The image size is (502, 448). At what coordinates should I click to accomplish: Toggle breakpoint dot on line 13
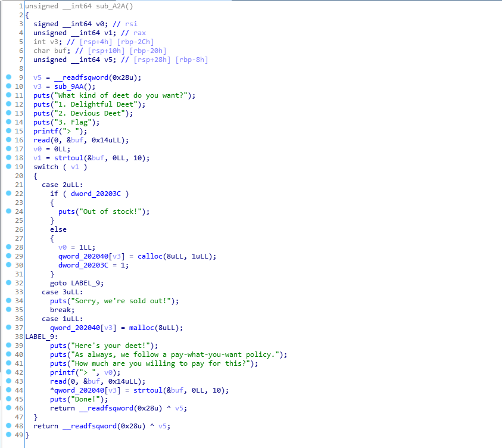click(9, 113)
